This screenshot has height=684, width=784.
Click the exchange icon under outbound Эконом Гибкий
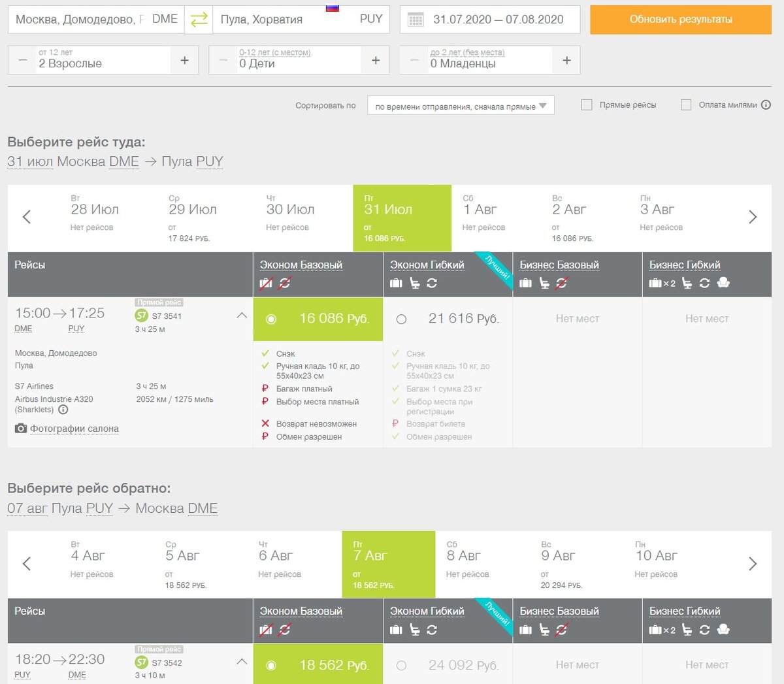coord(432,283)
